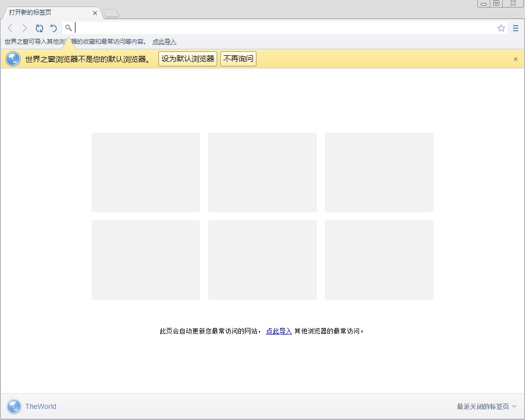525x420 pixels.
Task: Click the 点此导入 link in bookmarks bar
Action: pos(164,42)
